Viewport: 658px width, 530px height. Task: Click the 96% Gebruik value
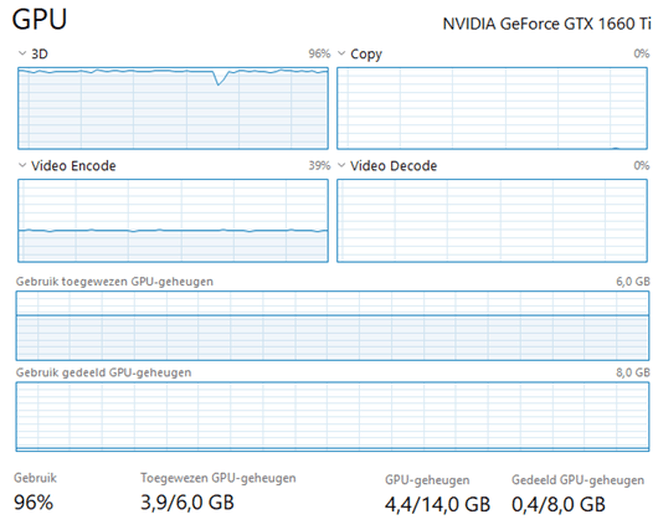coord(33,503)
